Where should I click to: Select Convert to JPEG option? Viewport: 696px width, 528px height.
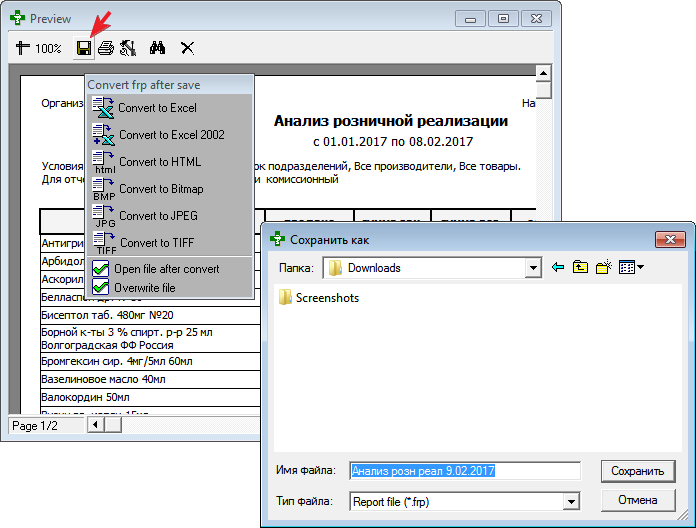tap(160, 216)
